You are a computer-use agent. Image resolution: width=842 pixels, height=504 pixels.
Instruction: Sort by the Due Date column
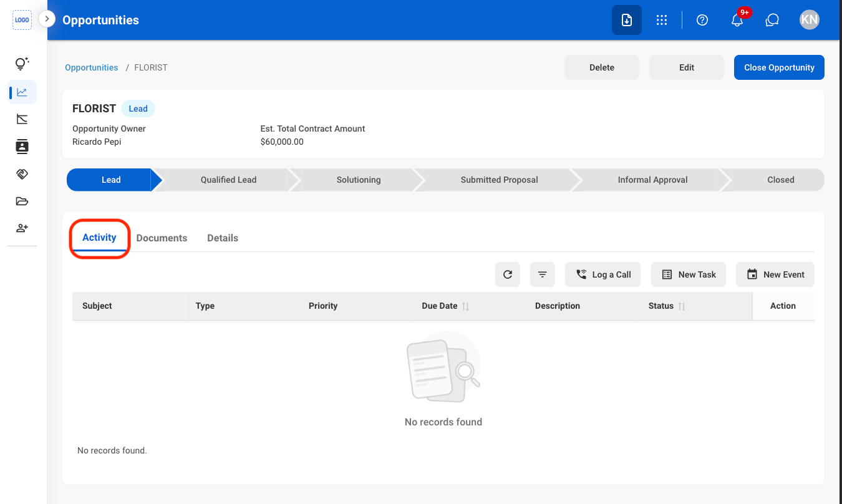[465, 306]
